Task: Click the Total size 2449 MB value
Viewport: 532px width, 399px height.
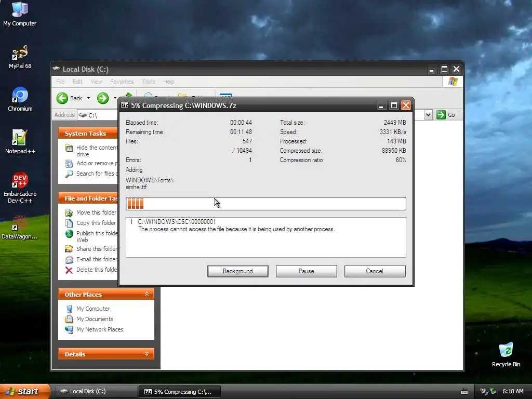Action: (395, 123)
